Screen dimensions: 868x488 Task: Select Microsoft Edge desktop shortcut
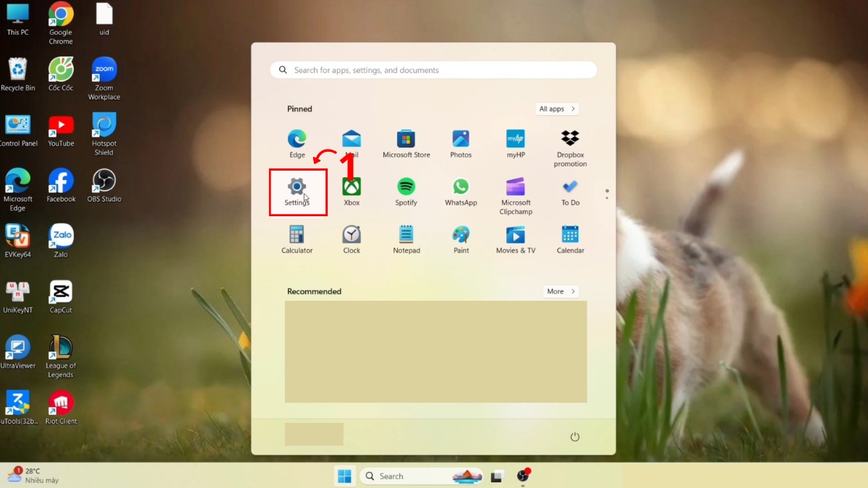(17, 190)
